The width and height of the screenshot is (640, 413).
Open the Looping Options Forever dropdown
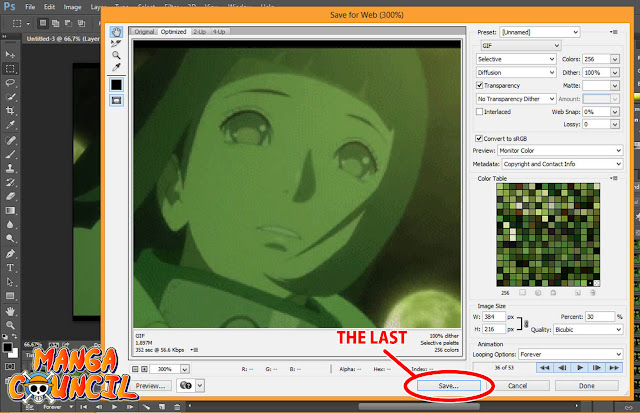click(x=571, y=354)
